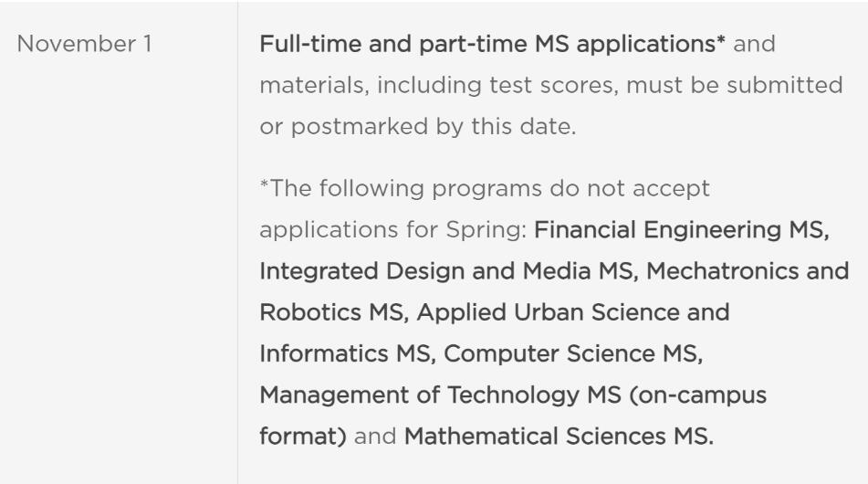Click the gray and before Mathematical Sciences
The width and height of the screenshot is (868, 484).
pyautogui.click(x=375, y=437)
